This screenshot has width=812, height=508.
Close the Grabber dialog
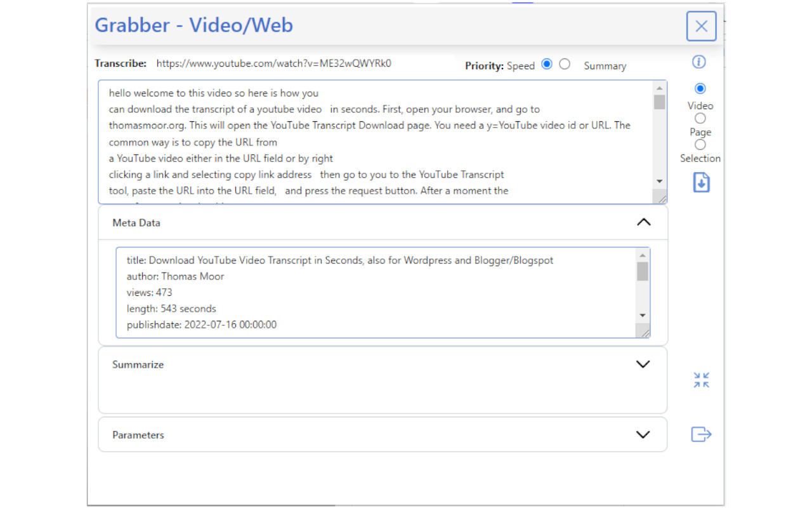pos(701,26)
